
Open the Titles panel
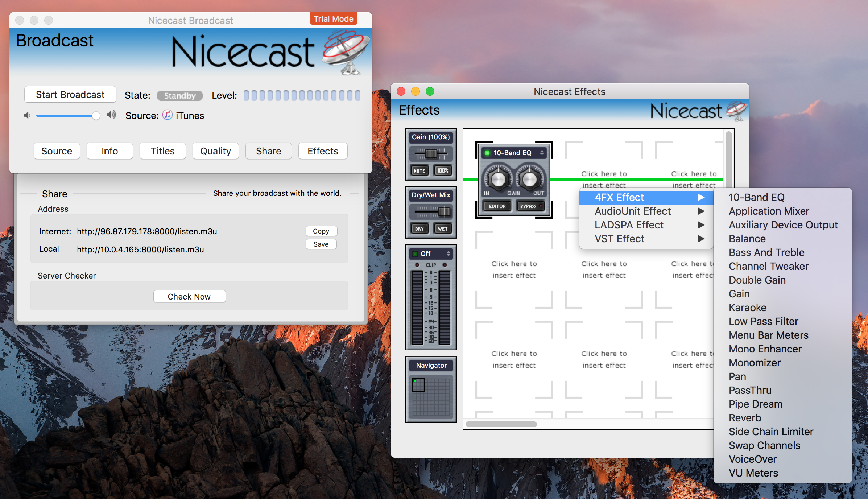[162, 151]
